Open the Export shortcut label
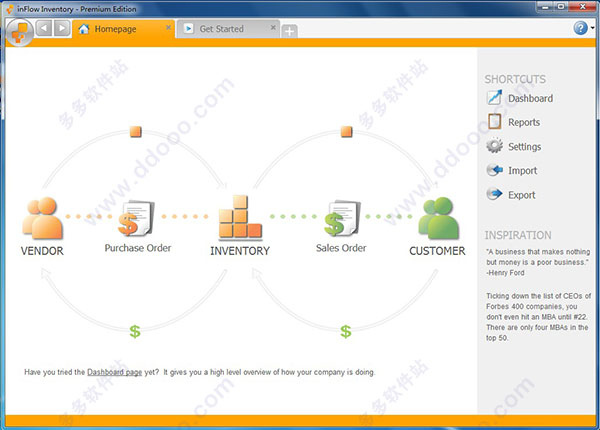Screen dimensions: 600x430 tap(522, 195)
